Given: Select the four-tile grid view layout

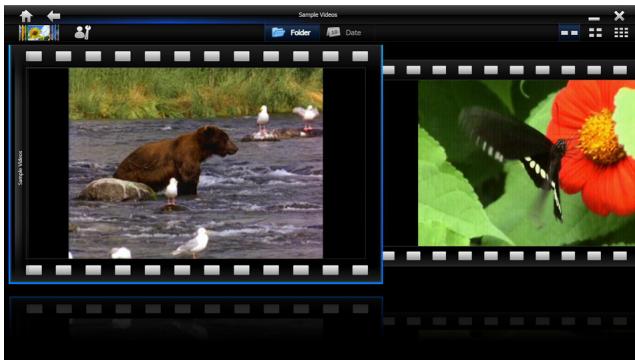Looking at the screenshot, I should click(595, 33).
